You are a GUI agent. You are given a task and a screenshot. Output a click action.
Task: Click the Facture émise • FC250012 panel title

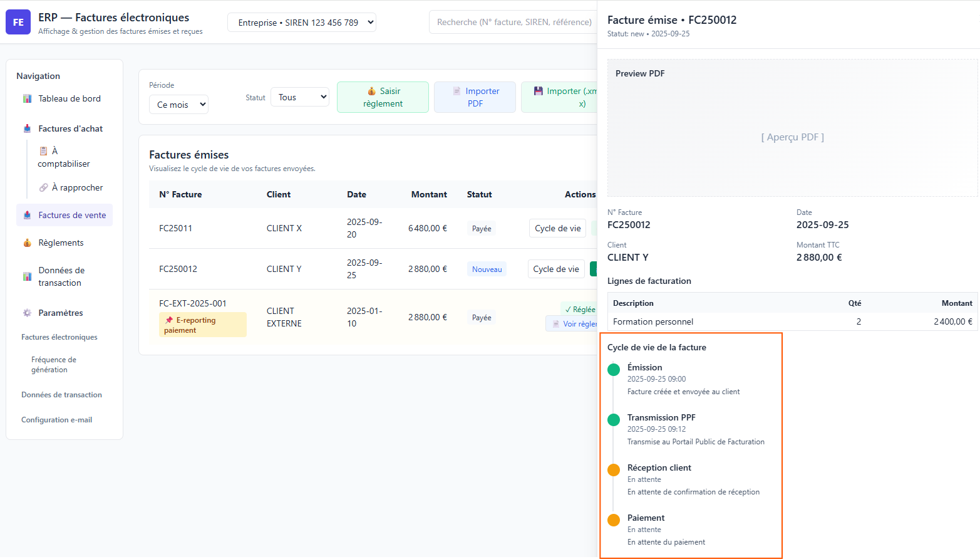point(672,20)
